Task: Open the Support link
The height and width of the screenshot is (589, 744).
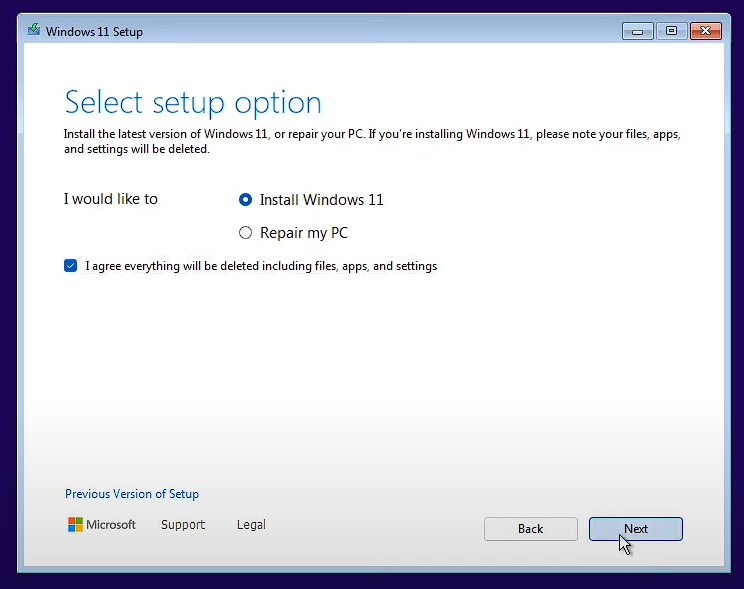Action: point(183,524)
